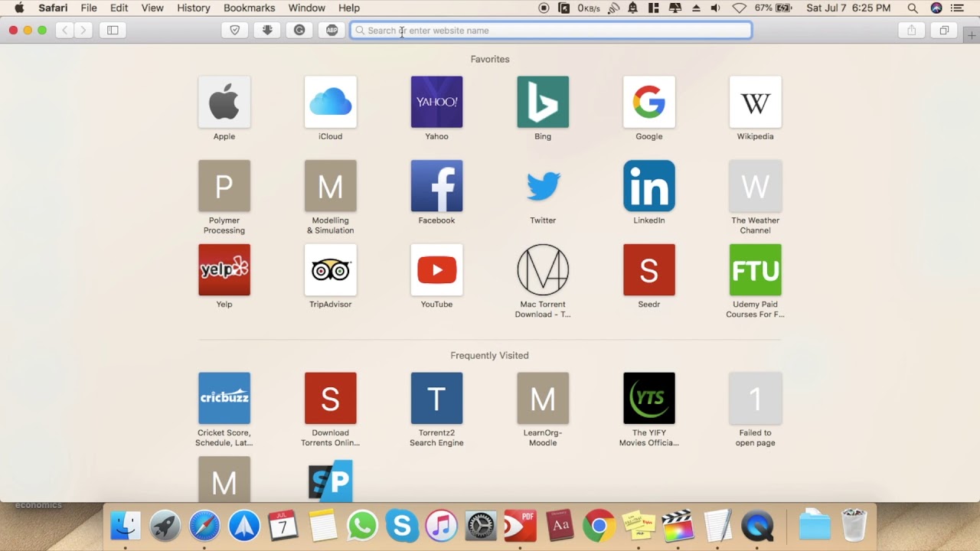This screenshot has height=551, width=980.
Task: Open the TripAdvisor favorite tile
Action: pos(331,270)
